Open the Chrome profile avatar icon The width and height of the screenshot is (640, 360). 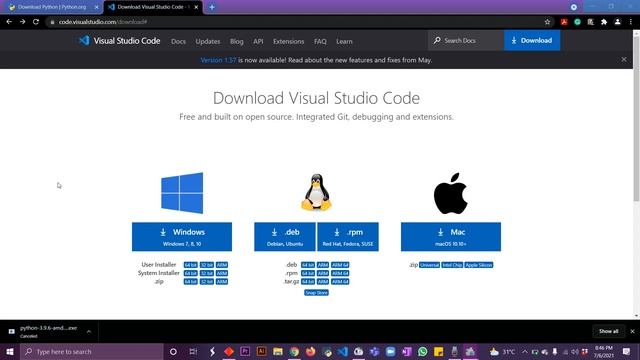click(618, 22)
